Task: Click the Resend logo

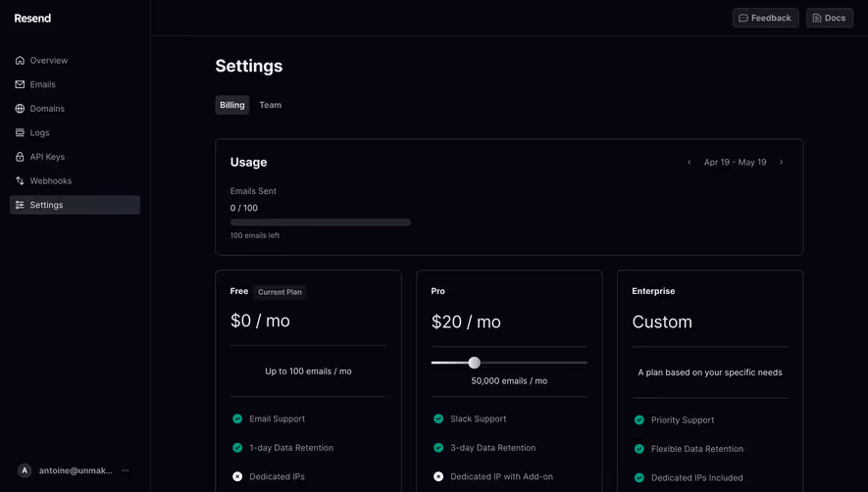Action: point(32,19)
